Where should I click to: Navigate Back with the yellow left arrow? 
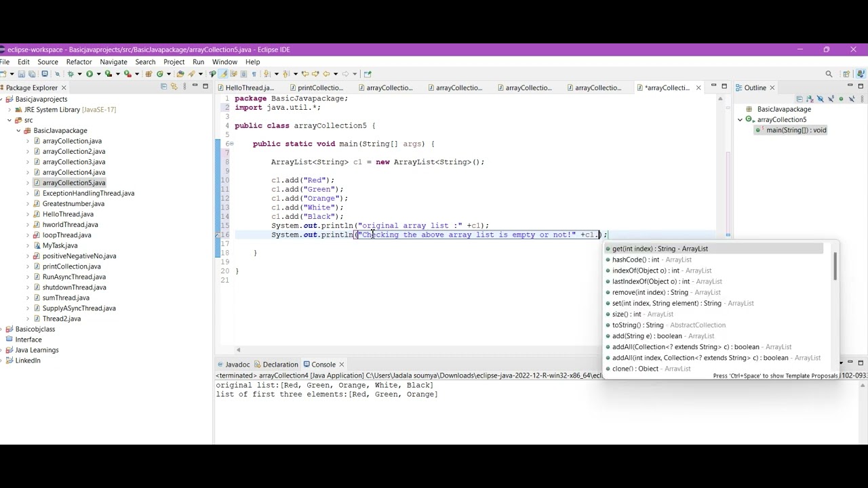326,74
